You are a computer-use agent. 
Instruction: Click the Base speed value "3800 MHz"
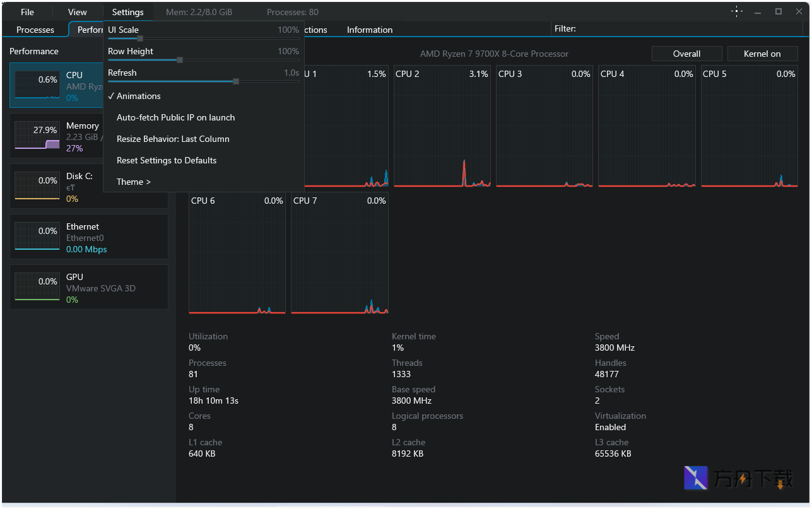point(411,401)
